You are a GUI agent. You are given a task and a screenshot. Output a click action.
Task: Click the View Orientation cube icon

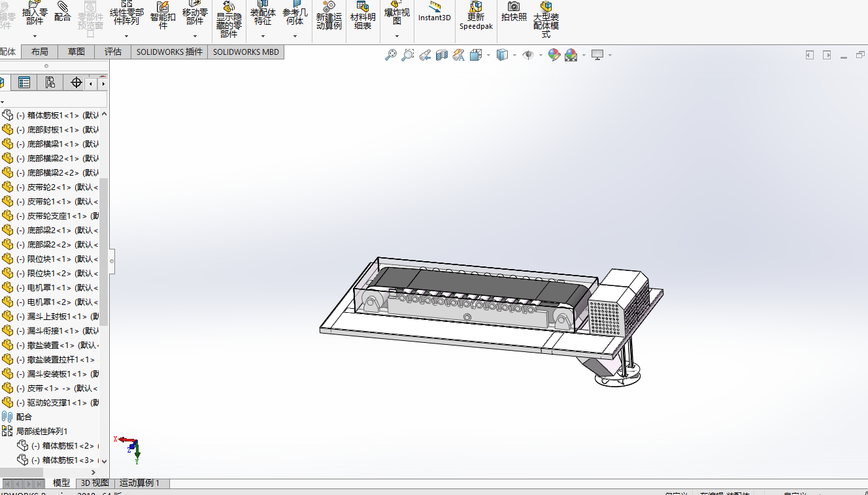click(476, 56)
